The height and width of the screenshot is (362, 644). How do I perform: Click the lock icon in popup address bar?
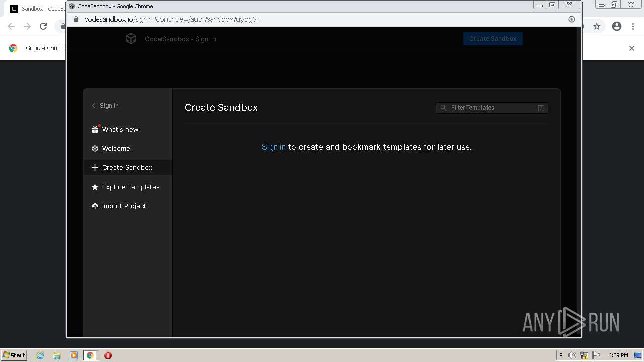tap(76, 19)
